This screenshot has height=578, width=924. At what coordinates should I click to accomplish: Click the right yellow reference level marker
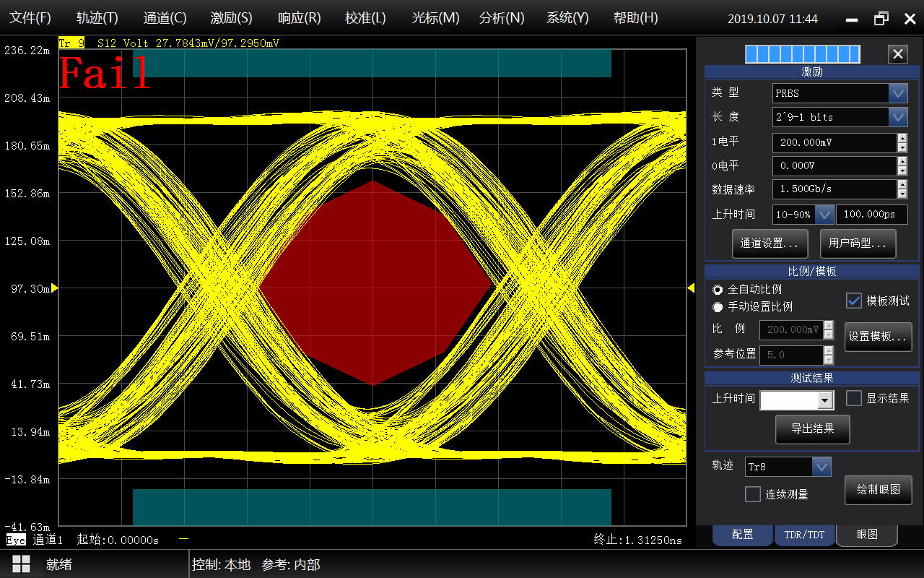691,288
